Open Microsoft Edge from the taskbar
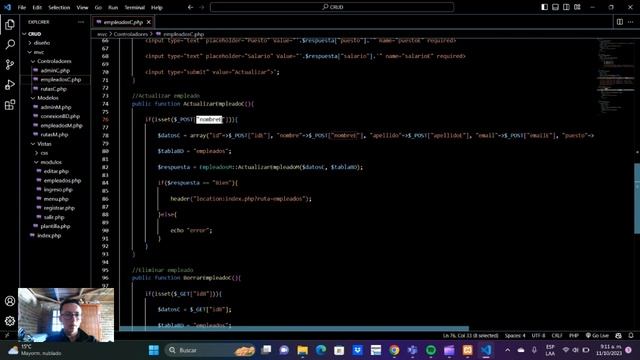640x360 pixels. (321, 350)
